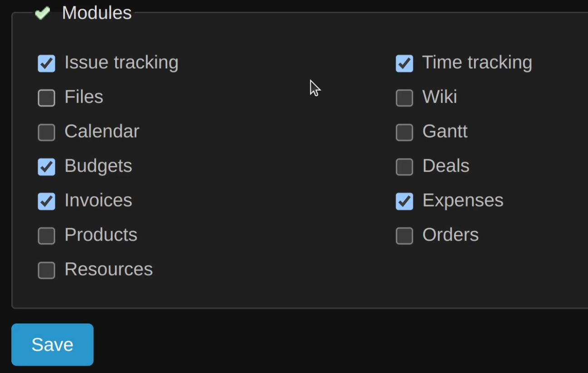This screenshot has width=588, height=373.
Task: Click the Gantt label text
Action: pyautogui.click(x=445, y=132)
